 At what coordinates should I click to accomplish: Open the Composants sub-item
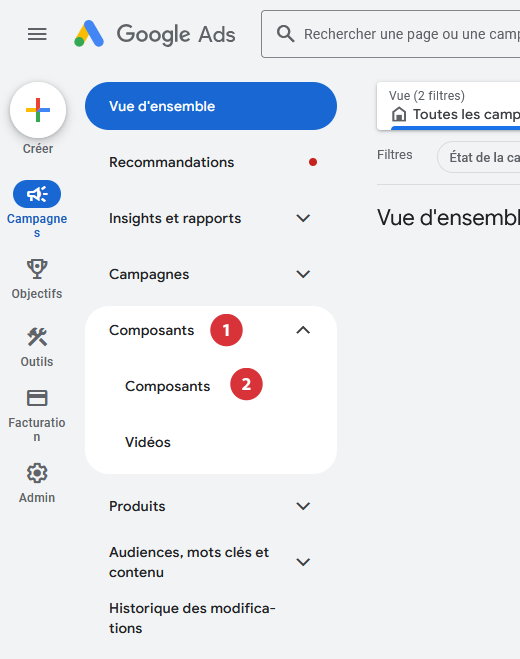167,386
